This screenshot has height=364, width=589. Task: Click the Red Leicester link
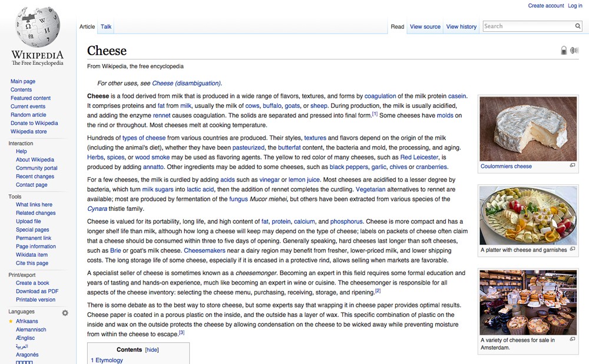[x=419, y=157]
